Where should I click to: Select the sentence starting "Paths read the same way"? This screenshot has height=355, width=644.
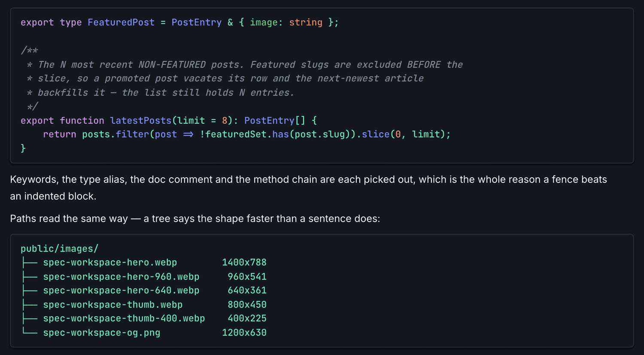195,218
